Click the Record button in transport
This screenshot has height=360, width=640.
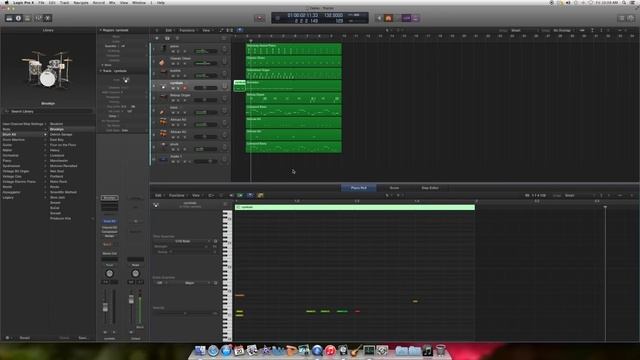[x=259, y=18]
